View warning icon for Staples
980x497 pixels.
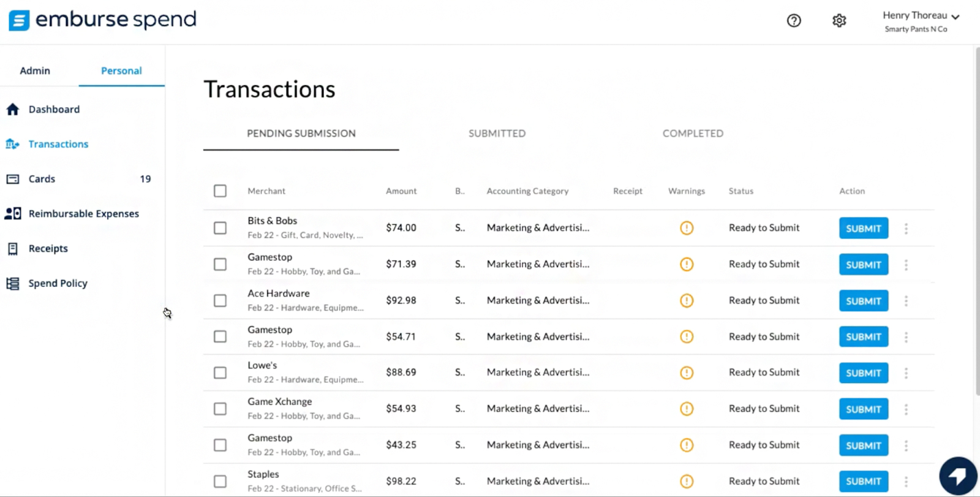pos(687,481)
